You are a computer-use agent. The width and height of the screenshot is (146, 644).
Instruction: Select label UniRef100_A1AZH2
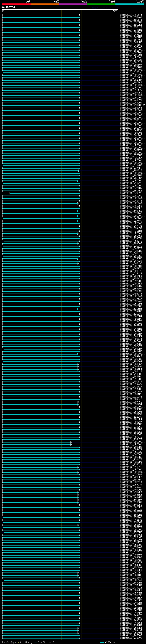(131, 390)
